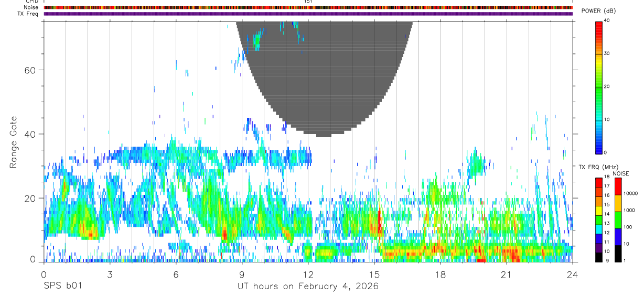The height and width of the screenshot is (297, 644).
Task: Click the 14 label on TX FRQ scale
Action: (x=606, y=214)
